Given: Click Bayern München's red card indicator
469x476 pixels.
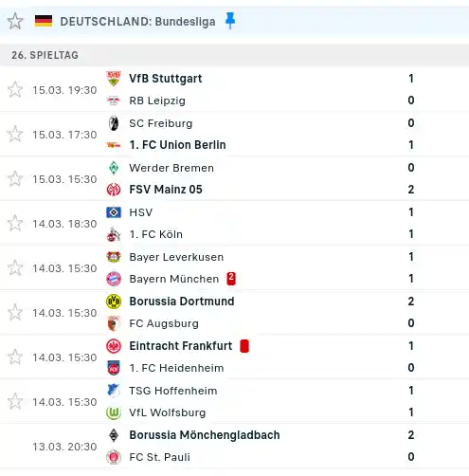Looking at the screenshot, I should coord(231,279).
